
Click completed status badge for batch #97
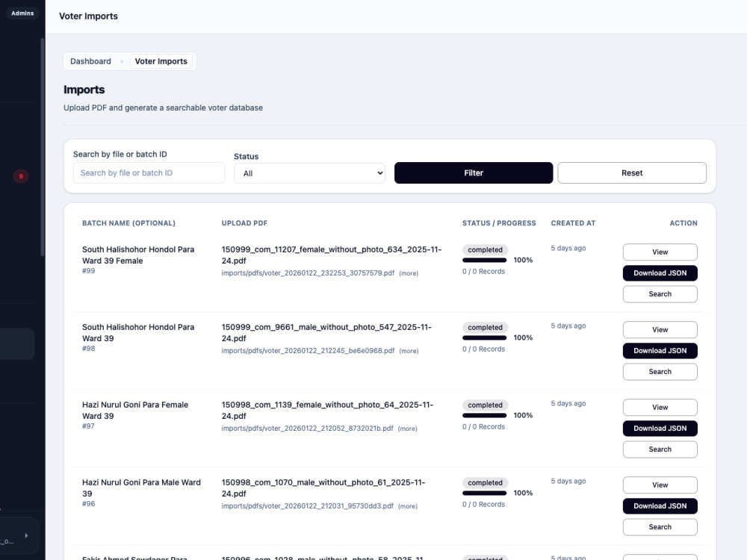(485, 405)
